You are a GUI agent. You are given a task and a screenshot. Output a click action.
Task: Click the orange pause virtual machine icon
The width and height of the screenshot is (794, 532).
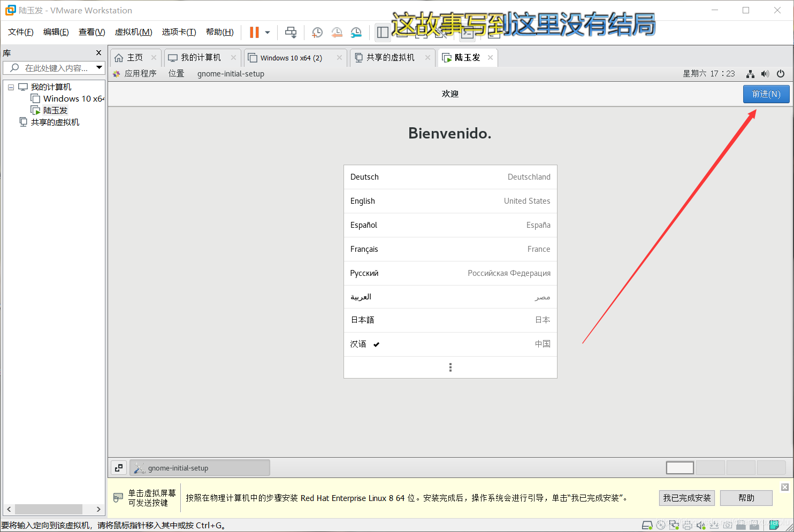point(254,32)
